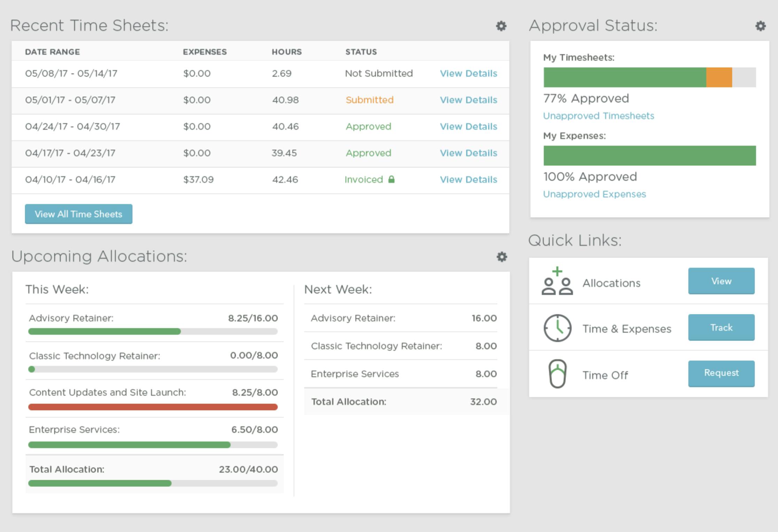Click the DATE RANGE column header
Image resolution: width=778 pixels, height=532 pixels.
click(53, 52)
